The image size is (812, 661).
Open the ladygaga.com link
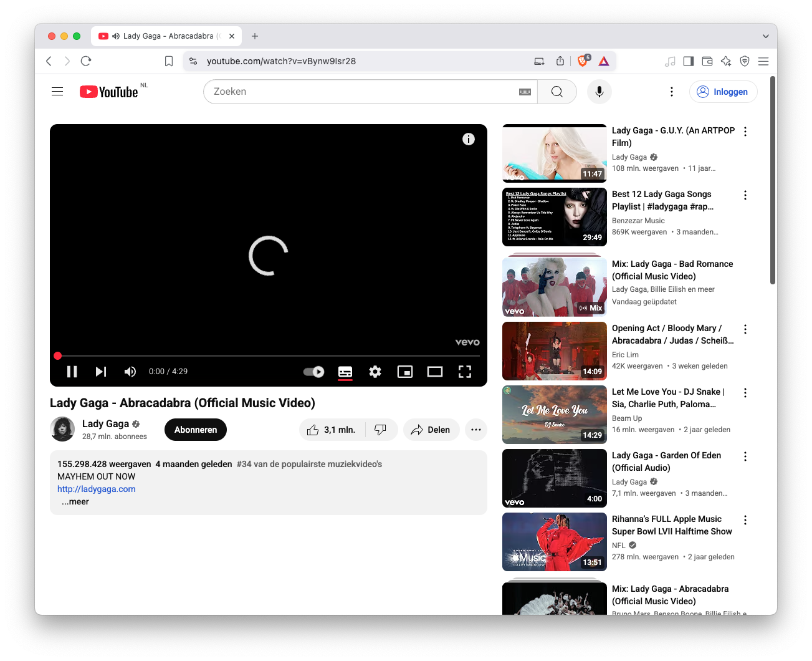tap(97, 489)
